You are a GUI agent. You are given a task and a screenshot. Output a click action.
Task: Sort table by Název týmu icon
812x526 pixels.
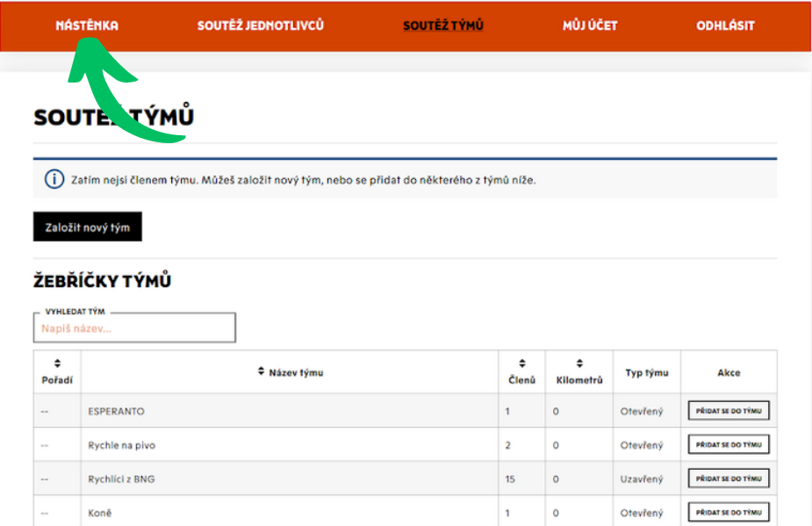[261, 372]
